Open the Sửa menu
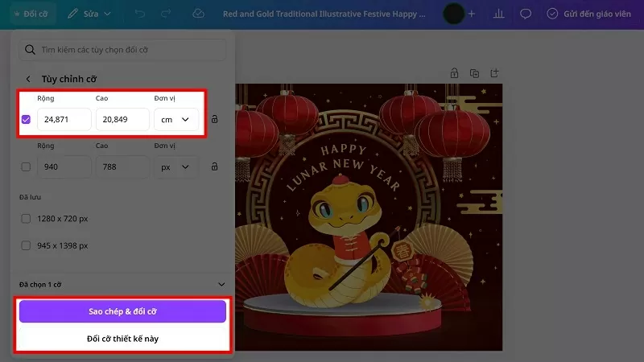The width and height of the screenshot is (644, 362). point(89,14)
